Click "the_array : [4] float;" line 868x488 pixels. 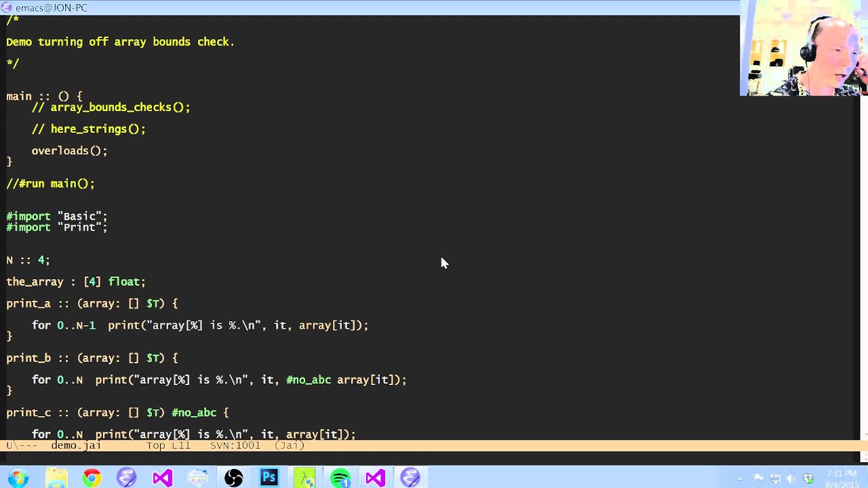click(76, 282)
